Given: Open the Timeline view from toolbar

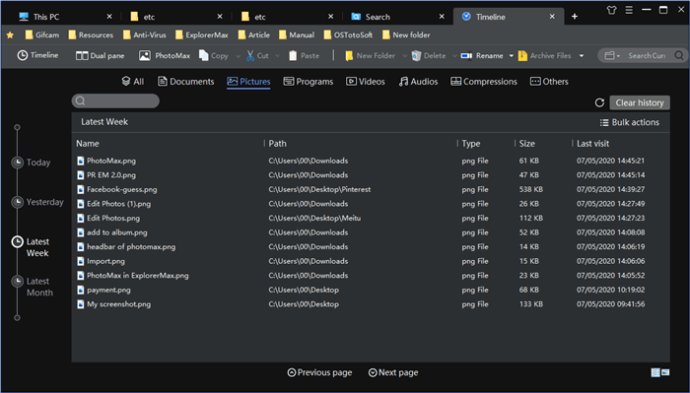Looking at the screenshot, I should 37,55.
